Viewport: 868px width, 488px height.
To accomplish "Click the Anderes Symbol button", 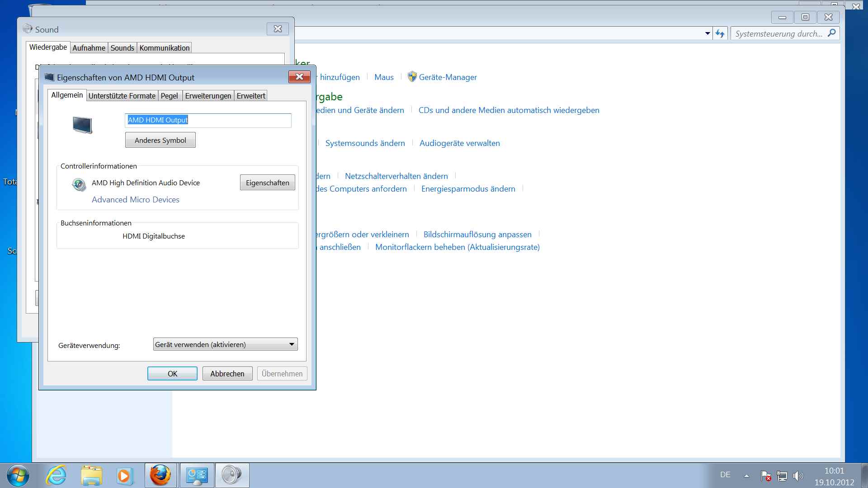I will point(160,140).
